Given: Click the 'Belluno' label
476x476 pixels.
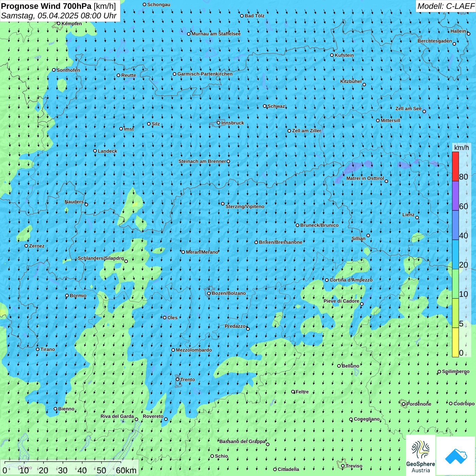Looking at the screenshot, I should 350,366.
